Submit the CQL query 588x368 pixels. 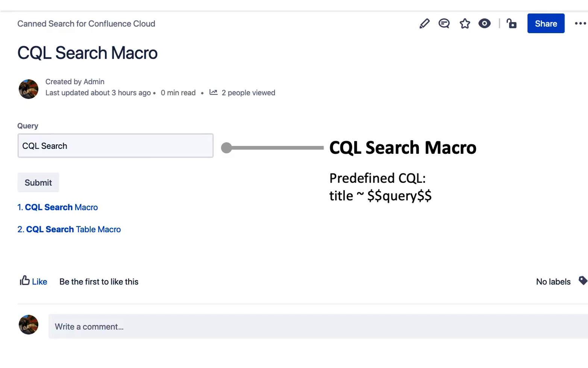38,183
